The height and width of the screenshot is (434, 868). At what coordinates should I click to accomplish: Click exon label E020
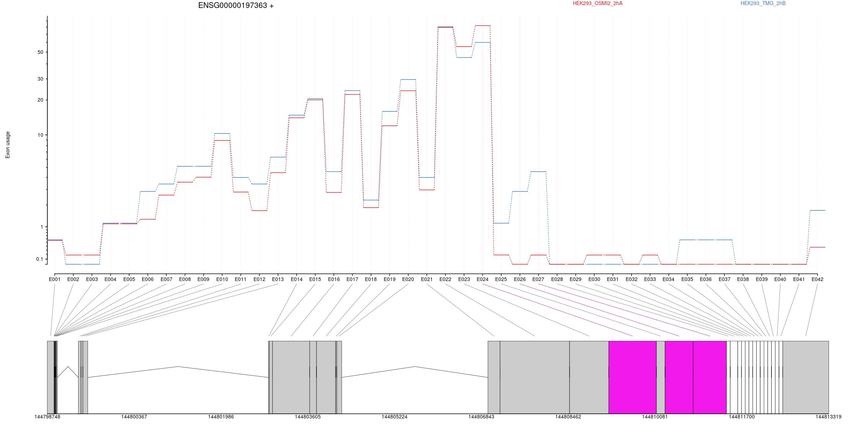click(408, 279)
